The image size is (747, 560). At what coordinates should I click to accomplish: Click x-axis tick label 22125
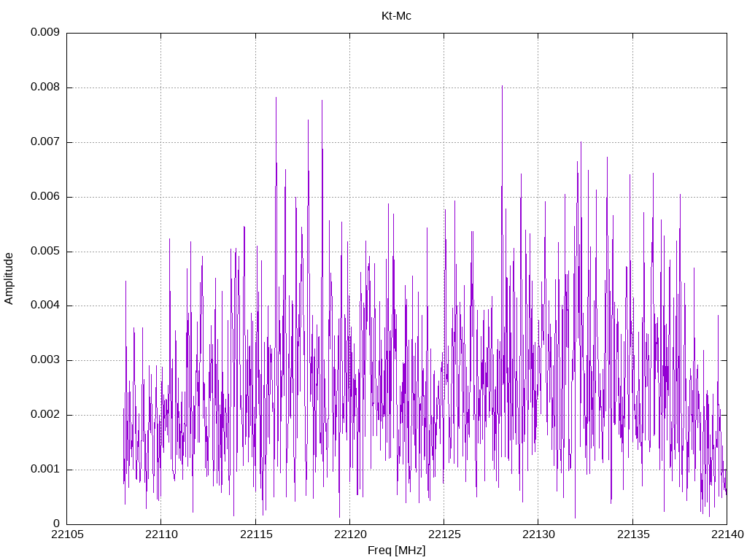tap(444, 534)
